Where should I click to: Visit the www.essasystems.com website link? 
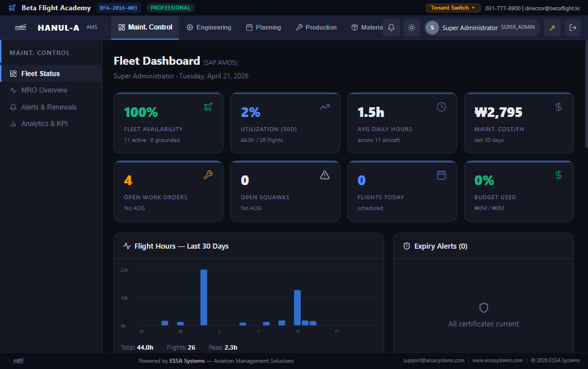coord(497,360)
